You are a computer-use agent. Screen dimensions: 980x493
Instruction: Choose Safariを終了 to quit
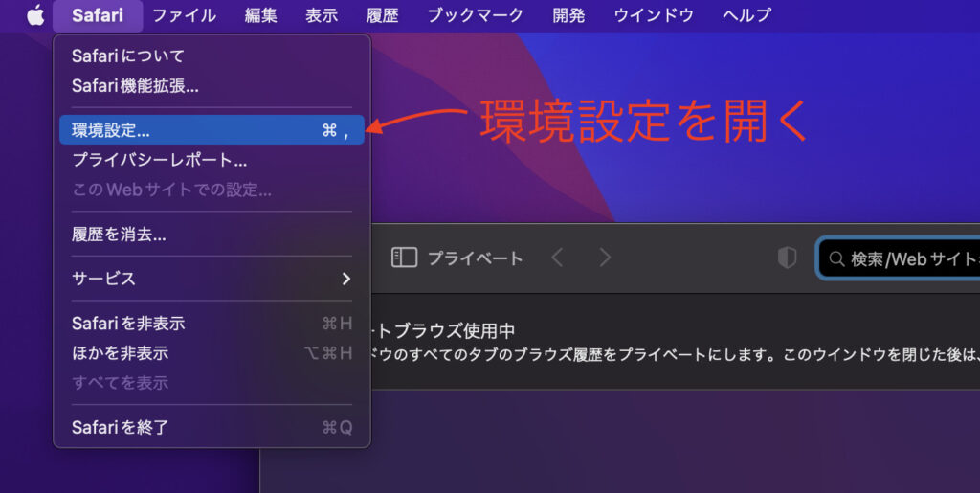[212, 427]
